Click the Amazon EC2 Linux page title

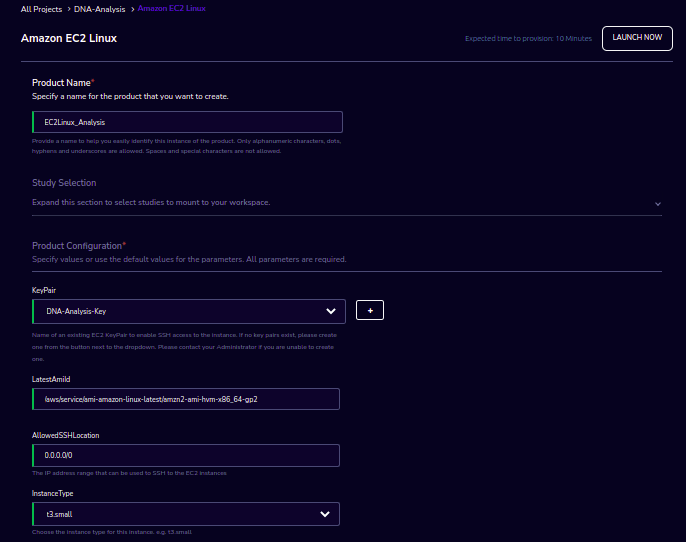[69, 38]
